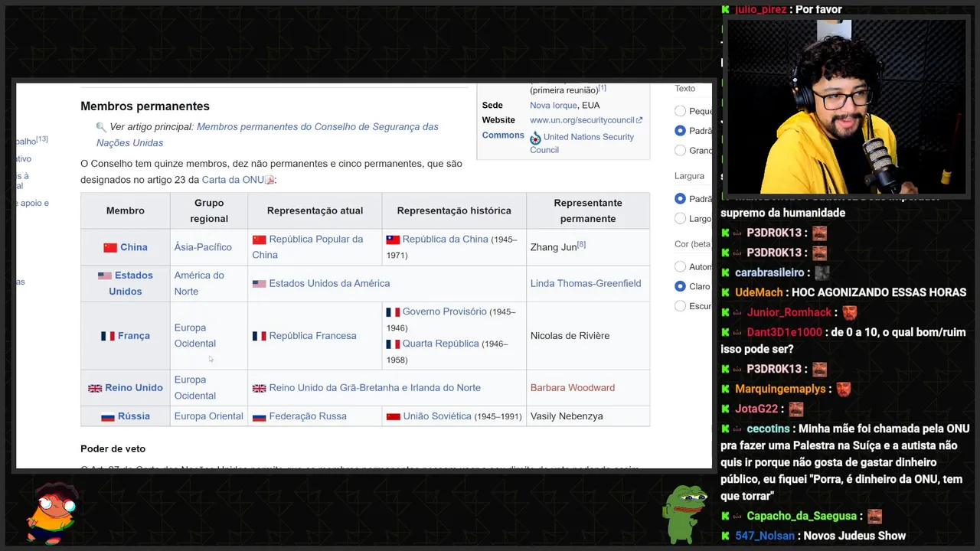Open the América do Norte link
This screenshot has height=551, width=980.
click(199, 283)
